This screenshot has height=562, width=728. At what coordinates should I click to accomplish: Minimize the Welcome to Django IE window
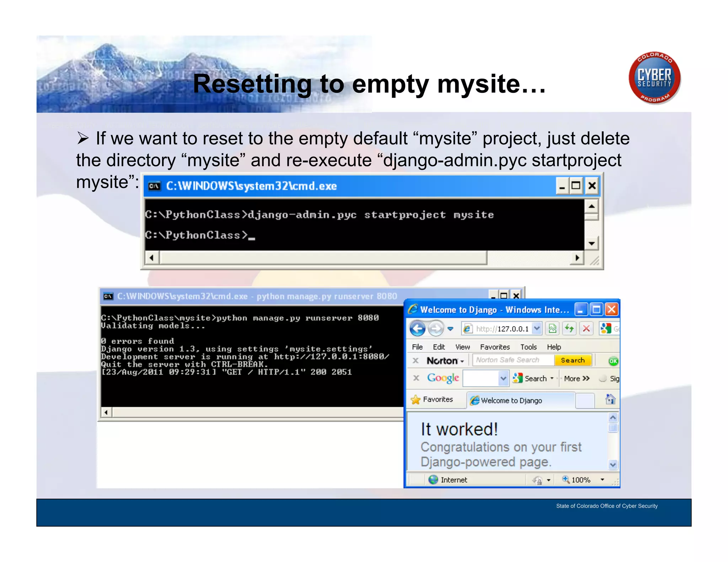[581, 309]
